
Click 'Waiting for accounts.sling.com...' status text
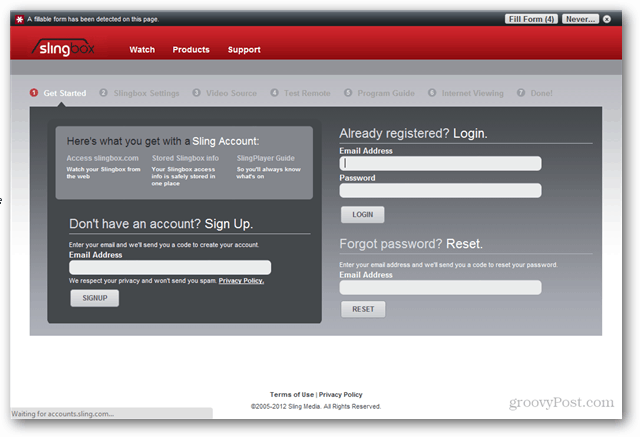tap(62, 414)
